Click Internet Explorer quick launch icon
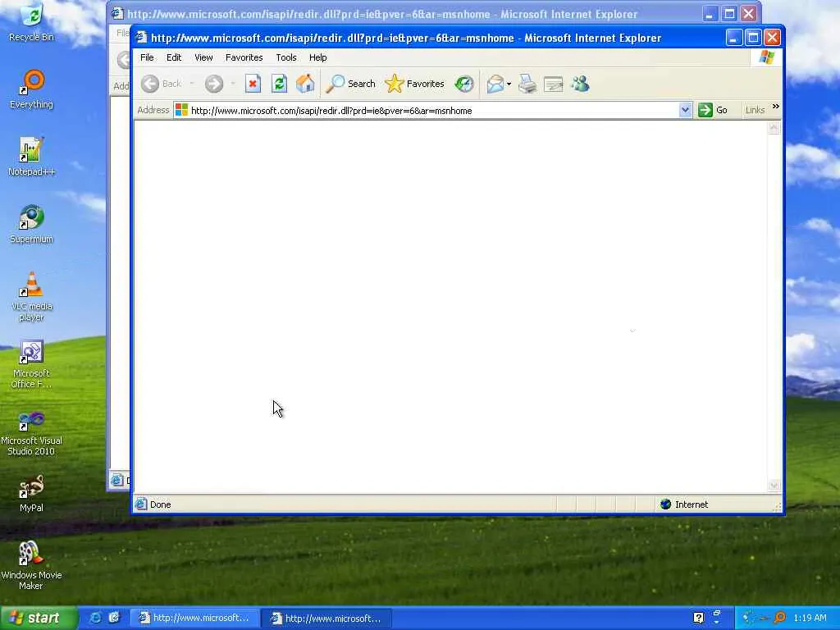Image resolution: width=840 pixels, height=630 pixels. pos(95,618)
